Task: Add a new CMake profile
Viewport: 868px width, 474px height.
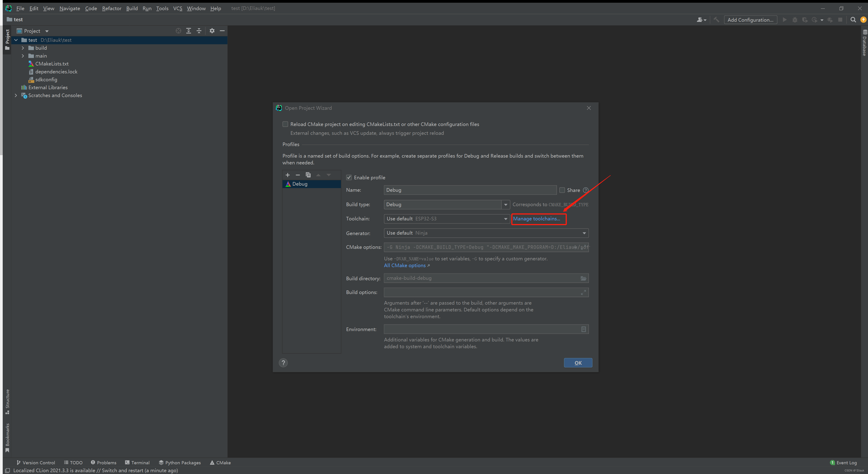Action: [x=287, y=175]
